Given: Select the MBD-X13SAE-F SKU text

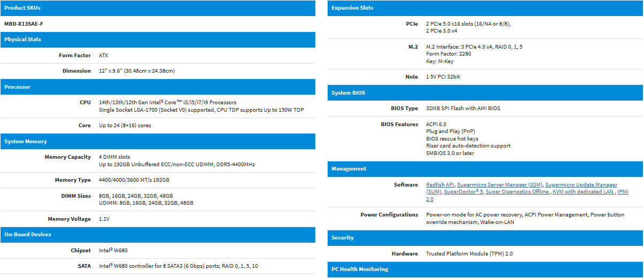Looking at the screenshot, I should click(x=24, y=24).
